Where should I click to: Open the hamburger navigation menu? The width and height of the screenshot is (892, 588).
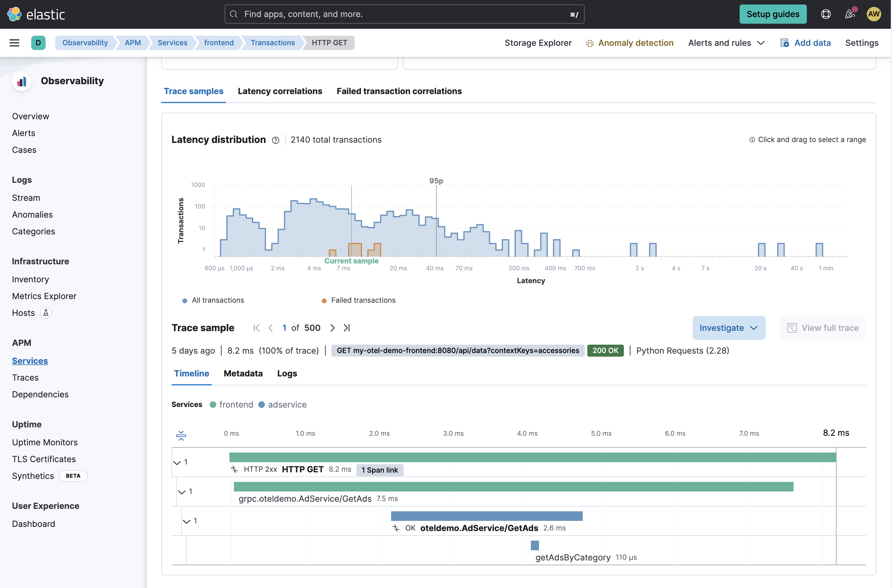click(14, 43)
